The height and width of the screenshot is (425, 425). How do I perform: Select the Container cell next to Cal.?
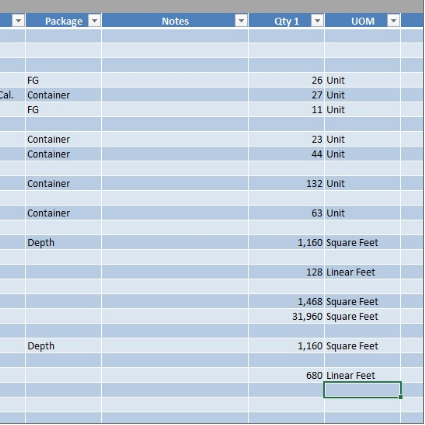click(63, 95)
